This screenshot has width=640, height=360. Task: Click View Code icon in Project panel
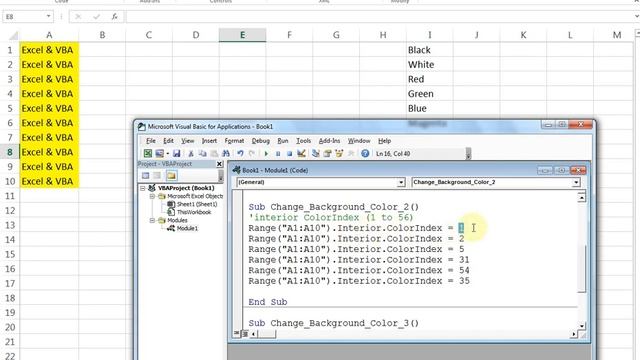pos(146,176)
